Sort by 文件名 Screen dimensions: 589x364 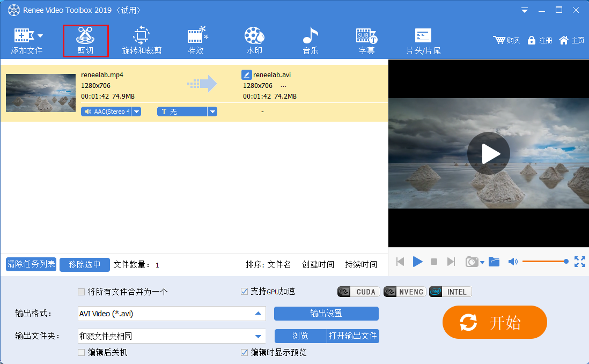pos(279,265)
